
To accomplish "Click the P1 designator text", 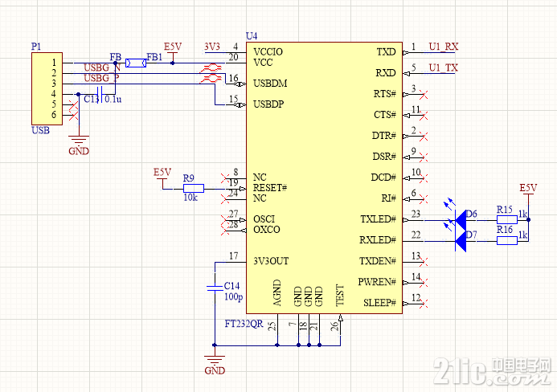I will (x=36, y=47).
